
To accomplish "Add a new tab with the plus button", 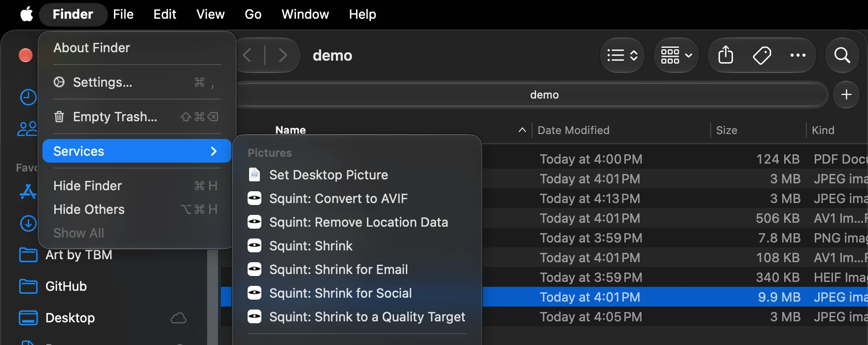I will [846, 94].
